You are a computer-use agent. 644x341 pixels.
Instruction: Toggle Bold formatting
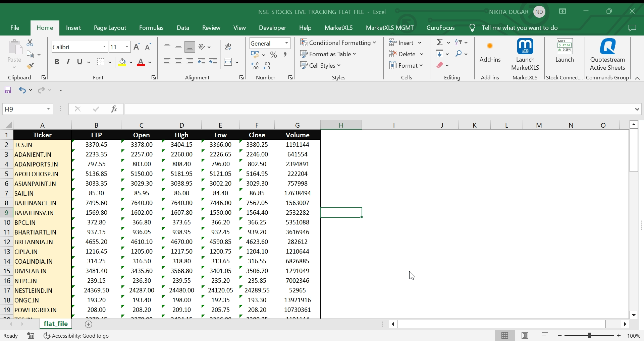(x=57, y=62)
